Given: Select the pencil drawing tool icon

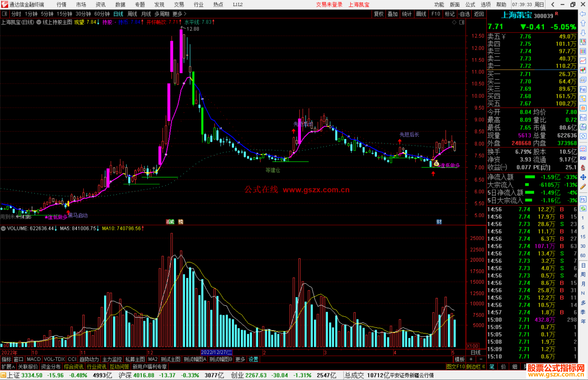Looking at the screenshot, I should tap(583, 187).
